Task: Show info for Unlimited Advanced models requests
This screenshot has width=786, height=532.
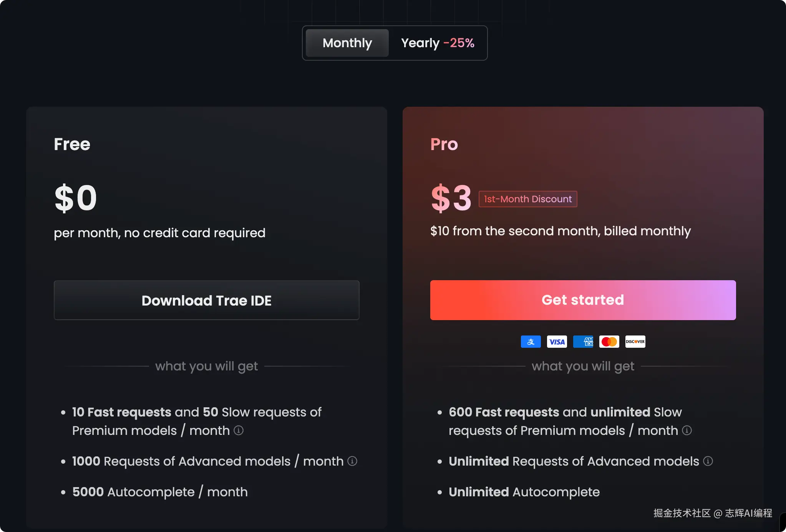Action: 708,461
